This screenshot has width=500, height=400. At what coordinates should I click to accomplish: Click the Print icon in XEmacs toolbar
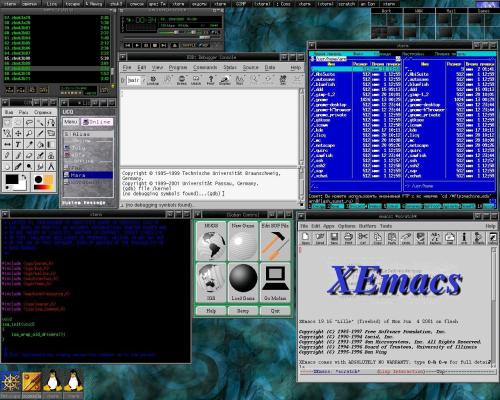(348, 238)
